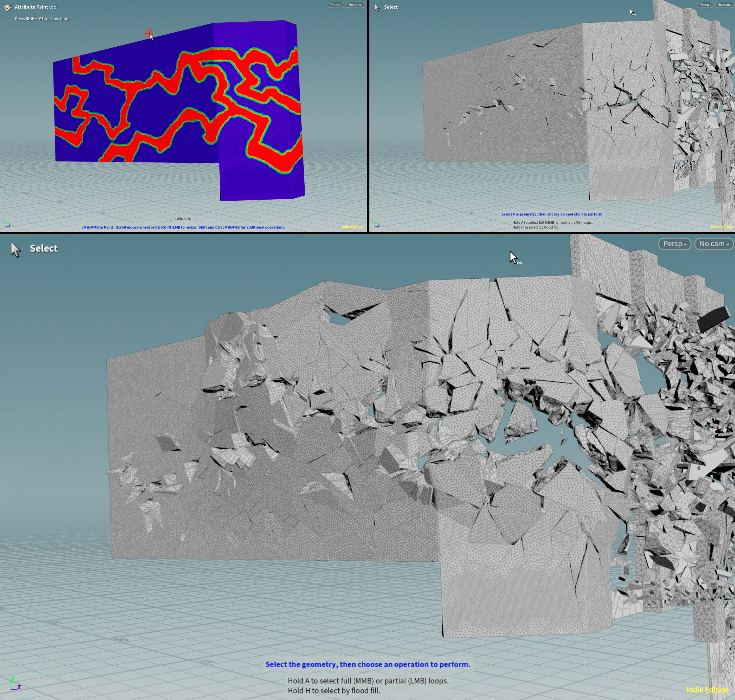The width and height of the screenshot is (735, 700).
Task: Open No cam menu in paint viewport
Action: click(355, 5)
